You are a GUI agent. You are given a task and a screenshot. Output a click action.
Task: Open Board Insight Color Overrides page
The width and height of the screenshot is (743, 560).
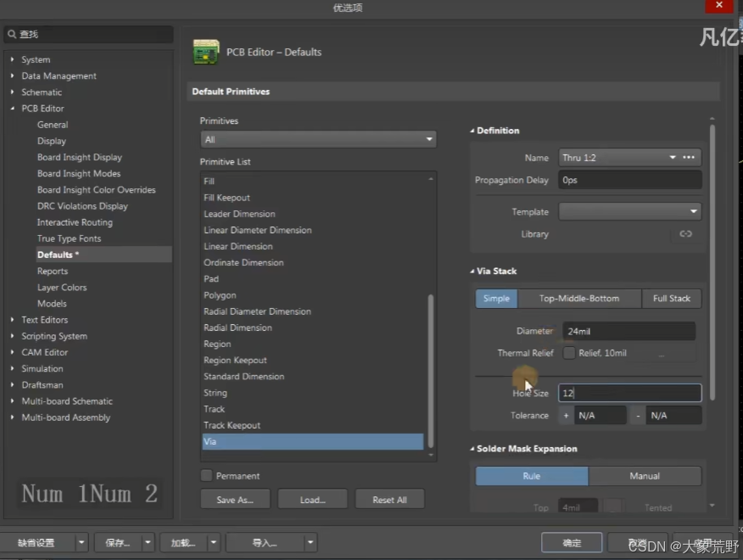click(x=96, y=190)
